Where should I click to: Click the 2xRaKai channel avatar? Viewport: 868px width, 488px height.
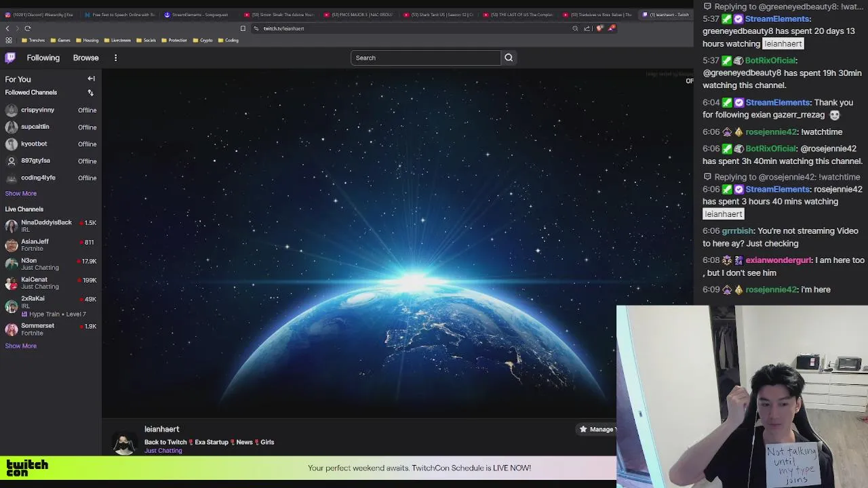pos(12,306)
